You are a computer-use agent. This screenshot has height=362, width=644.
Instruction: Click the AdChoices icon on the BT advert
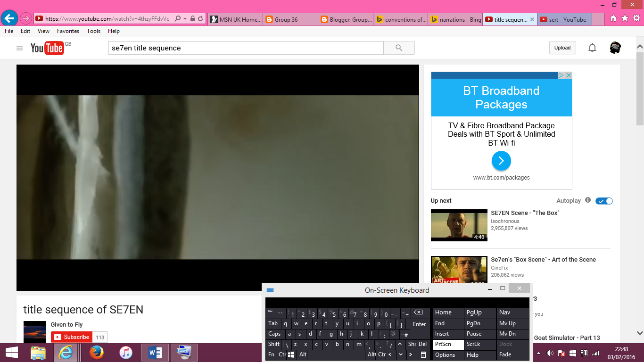(x=561, y=75)
